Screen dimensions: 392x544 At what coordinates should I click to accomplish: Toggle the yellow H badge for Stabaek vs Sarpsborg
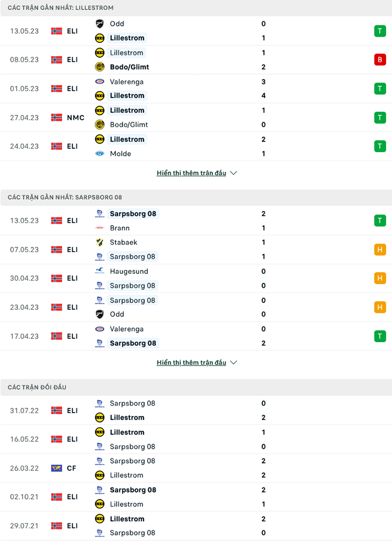pyautogui.click(x=380, y=249)
